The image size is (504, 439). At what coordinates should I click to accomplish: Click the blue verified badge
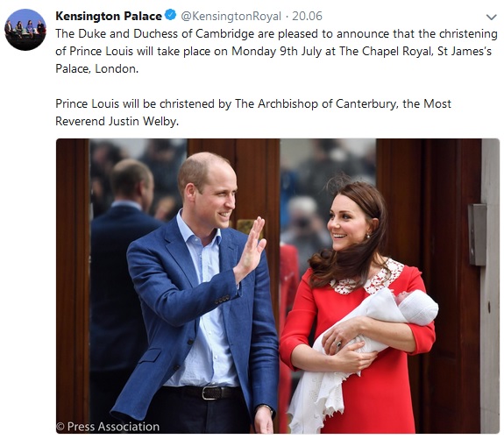click(x=170, y=15)
